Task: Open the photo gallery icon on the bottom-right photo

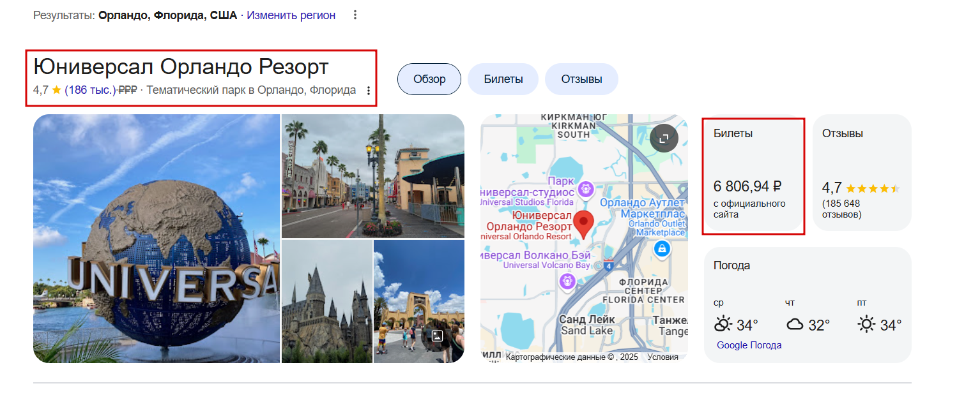Action: [x=437, y=336]
